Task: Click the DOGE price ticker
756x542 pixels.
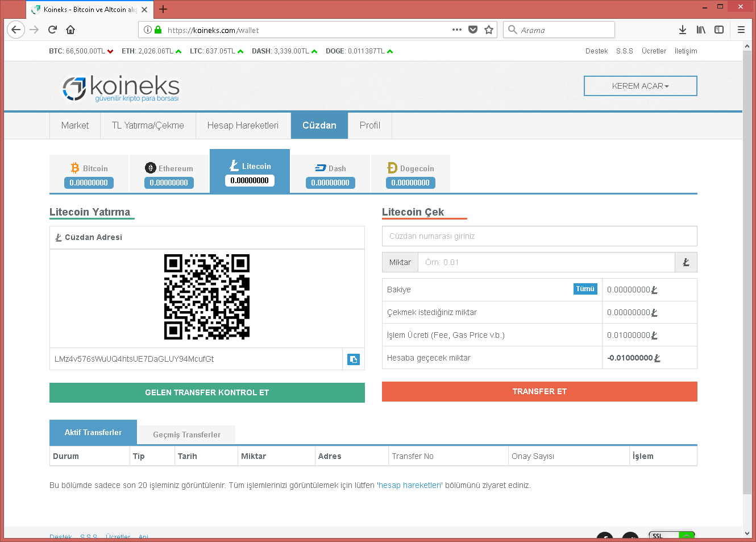Action: [359, 51]
